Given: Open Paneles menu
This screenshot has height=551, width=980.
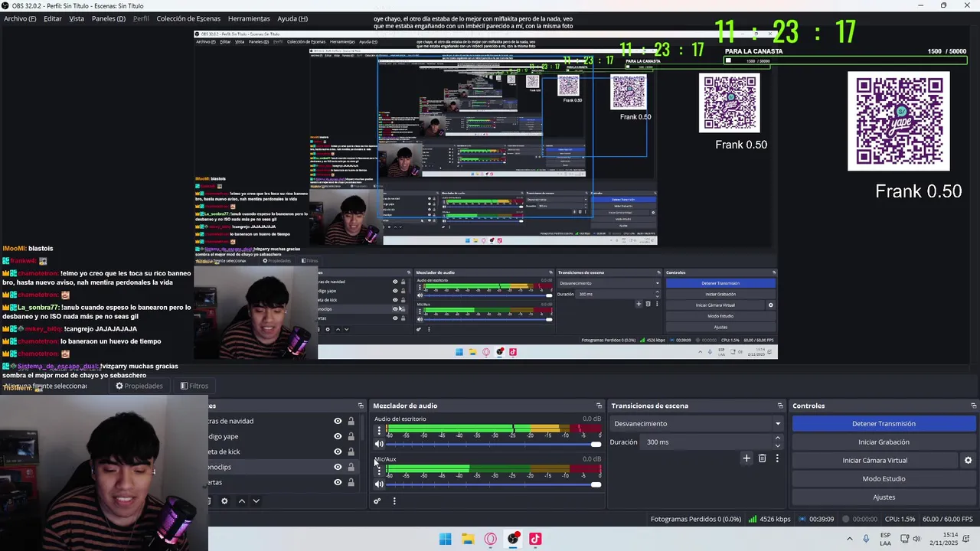Looking at the screenshot, I should [x=108, y=18].
